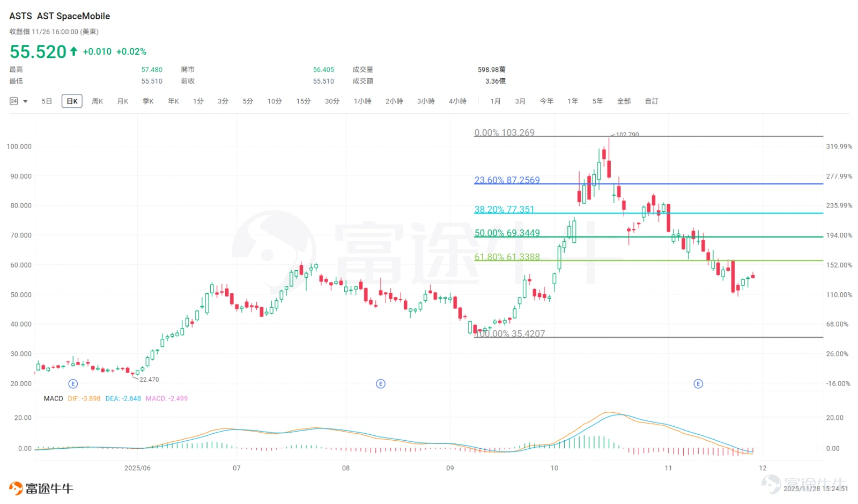Select the 1分 interval
Screen dimensions: 858x504
[x=198, y=101]
